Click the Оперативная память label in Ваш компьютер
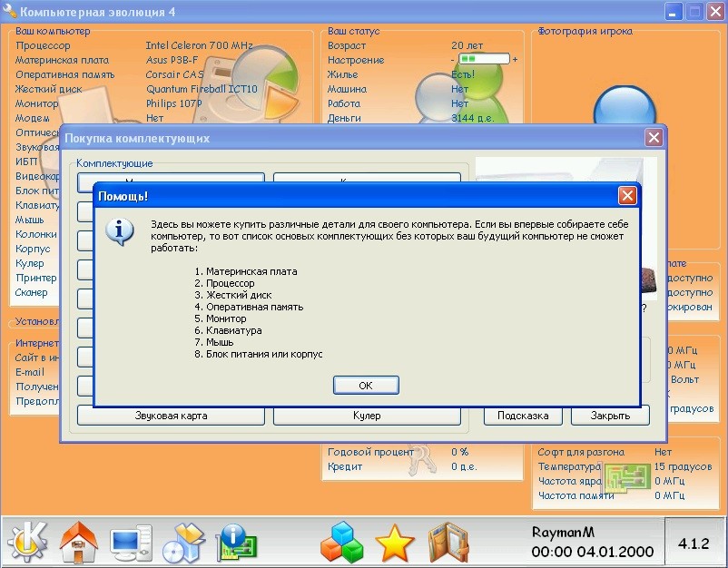 click(65, 74)
